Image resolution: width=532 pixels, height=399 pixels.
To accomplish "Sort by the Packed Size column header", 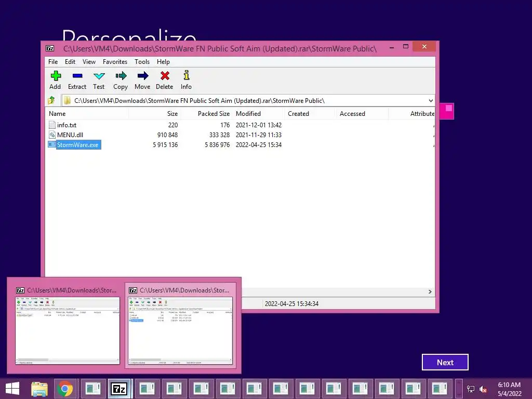I will click(206, 114).
